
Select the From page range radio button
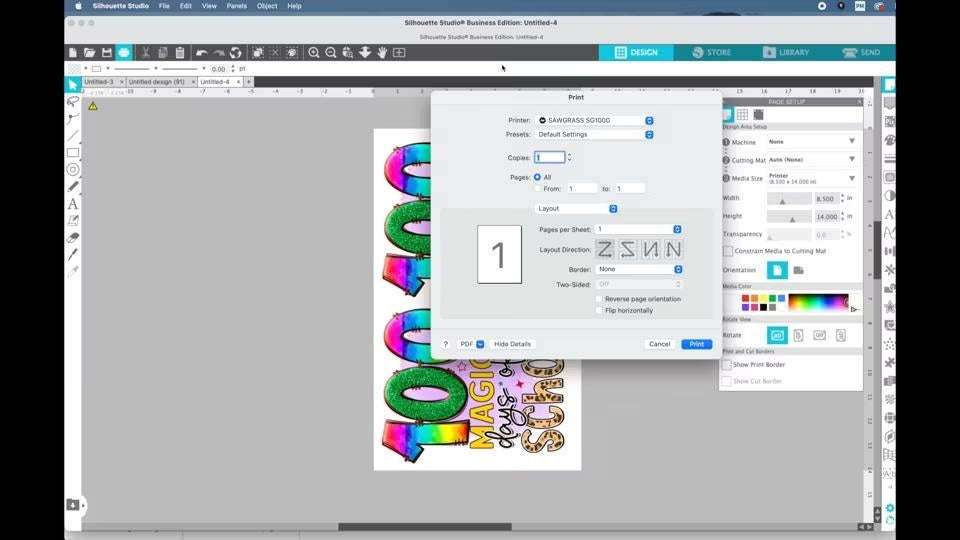(x=538, y=189)
